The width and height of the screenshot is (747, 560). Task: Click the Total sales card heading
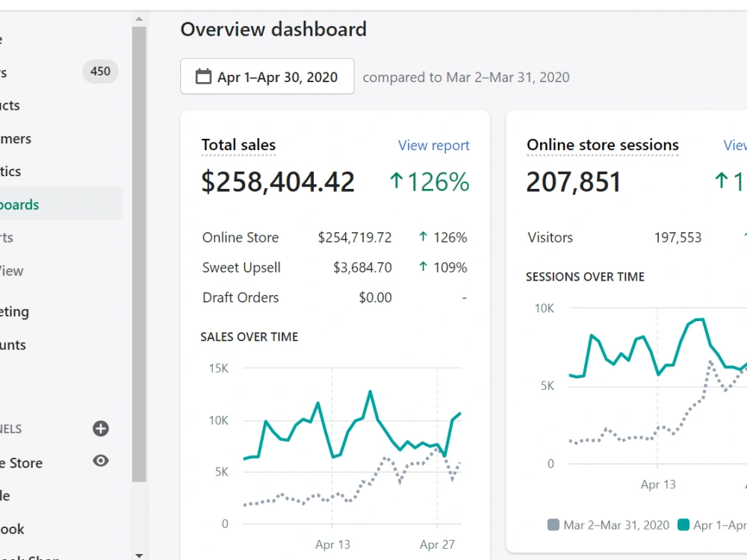(x=238, y=145)
